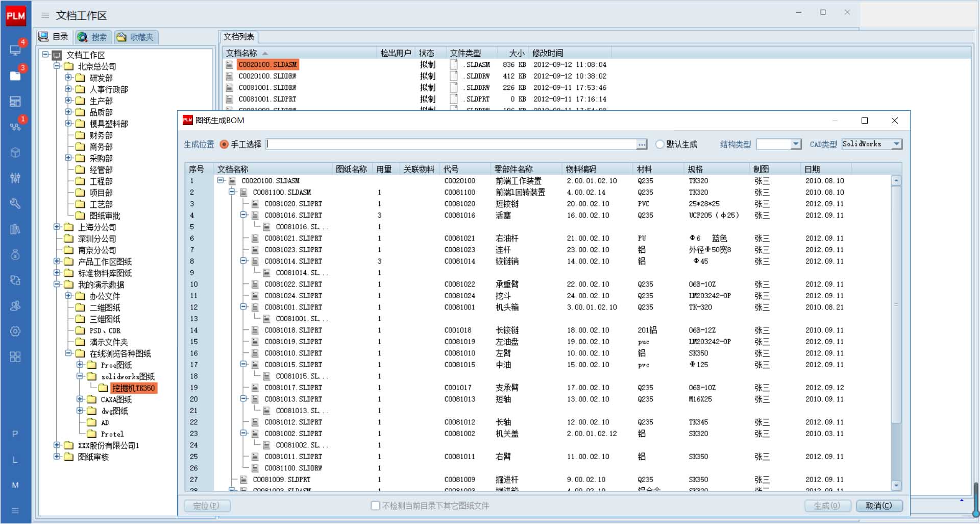Open the CAD类型 SolidWorks dropdown
980x524 pixels.
point(896,145)
